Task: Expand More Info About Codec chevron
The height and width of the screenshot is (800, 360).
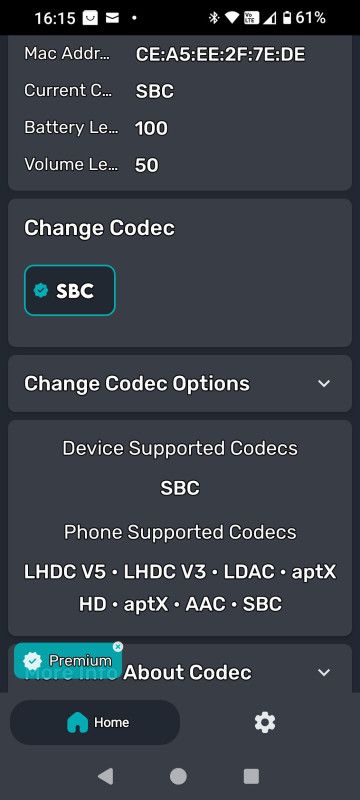Action: tap(324, 672)
